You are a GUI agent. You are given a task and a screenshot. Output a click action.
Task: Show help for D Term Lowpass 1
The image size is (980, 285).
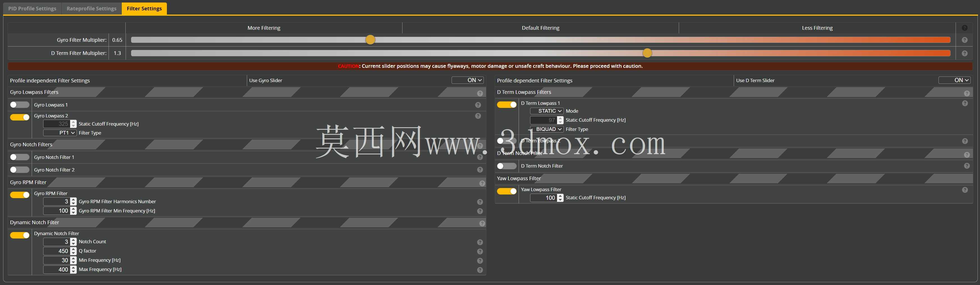tap(965, 103)
